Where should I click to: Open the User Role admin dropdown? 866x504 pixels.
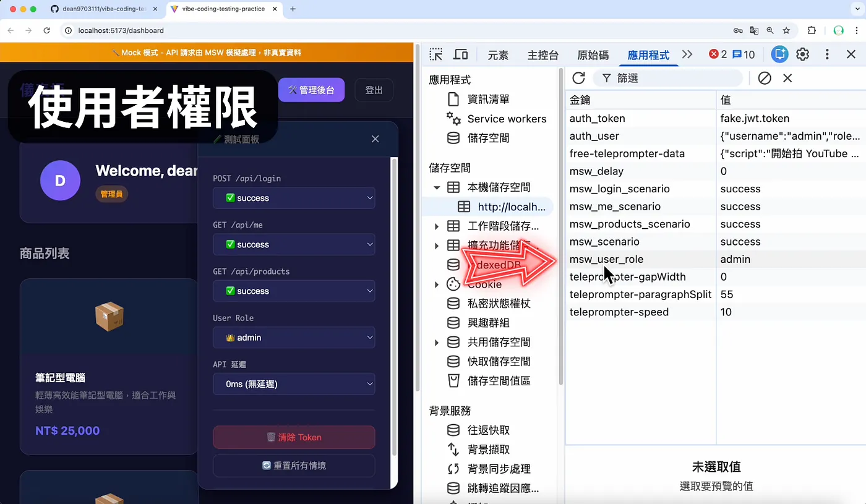point(294,338)
